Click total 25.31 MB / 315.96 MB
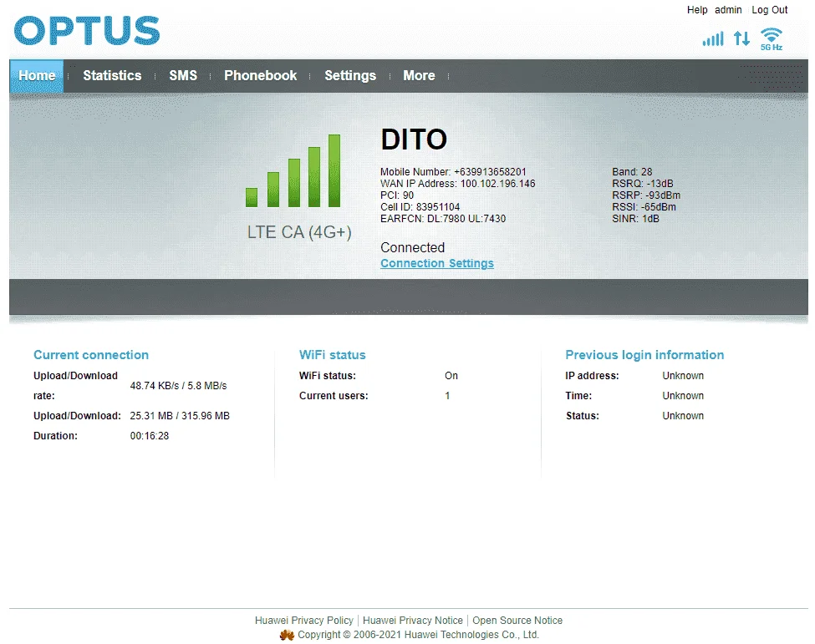815x644 pixels. pyautogui.click(x=180, y=416)
